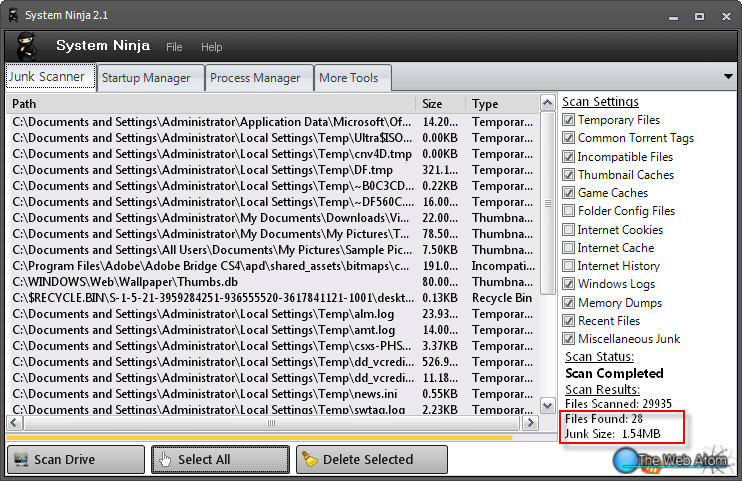
Task: Enable the Folder Config Files checkbox
Action: [568, 211]
